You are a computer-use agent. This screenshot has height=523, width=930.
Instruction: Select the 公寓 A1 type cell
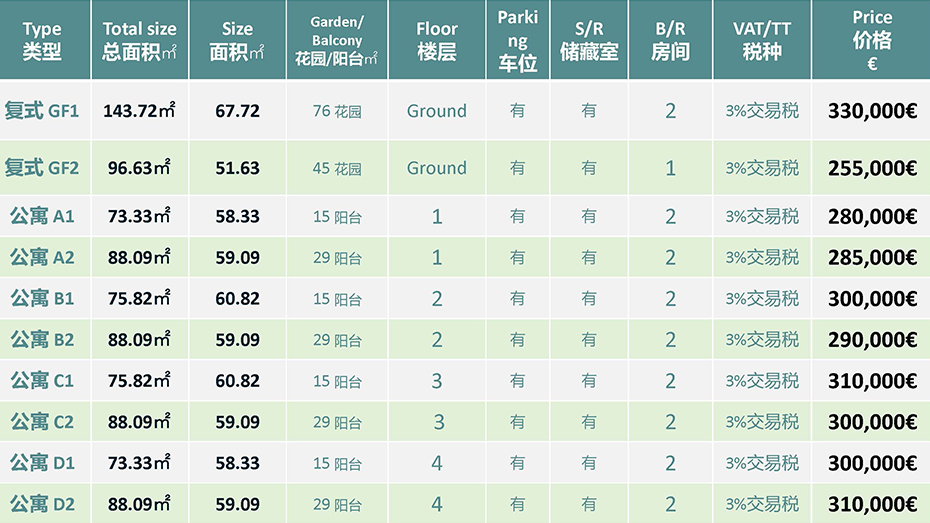click(42, 216)
